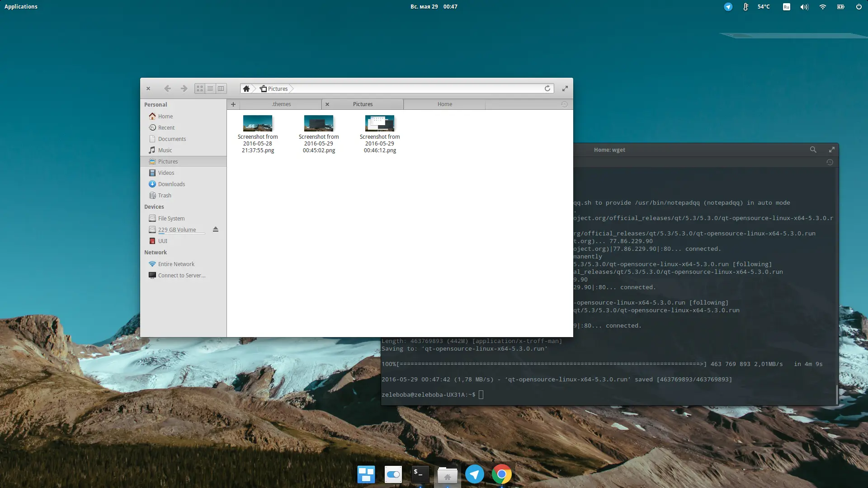Collapse the Network sidebar section
This screenshot has height=488, width=868.
coord(156,253)
